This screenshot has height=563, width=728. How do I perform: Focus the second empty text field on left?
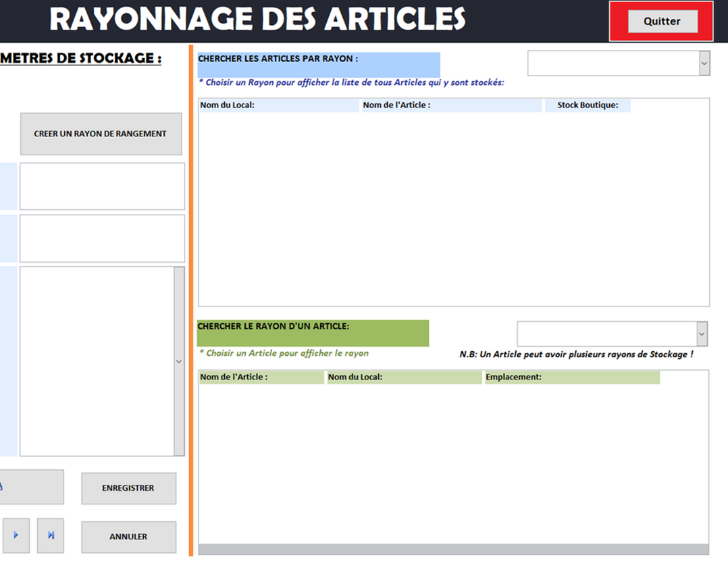click(102, 238)
